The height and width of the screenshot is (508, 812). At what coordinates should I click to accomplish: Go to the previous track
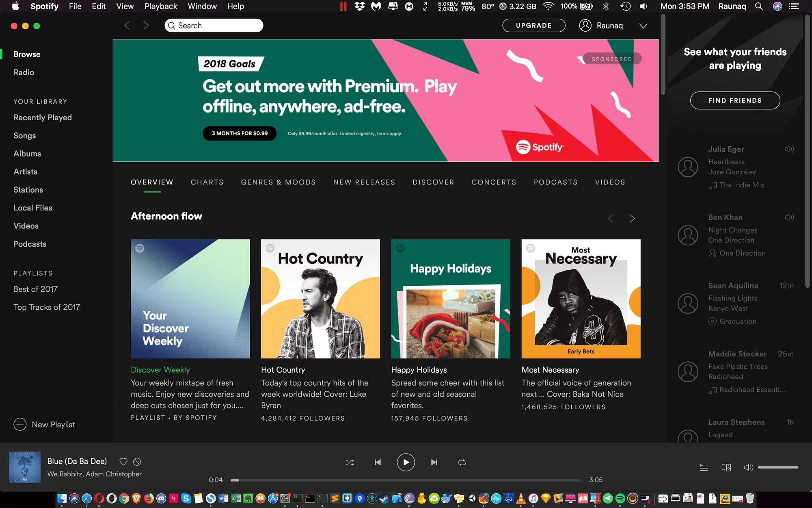point(378,462)
